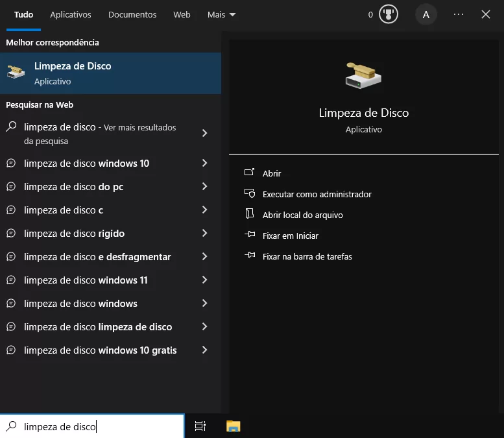Select suggestion limpeza de disco limpeza de disco
504x438 pixels.
coord(110,327)
